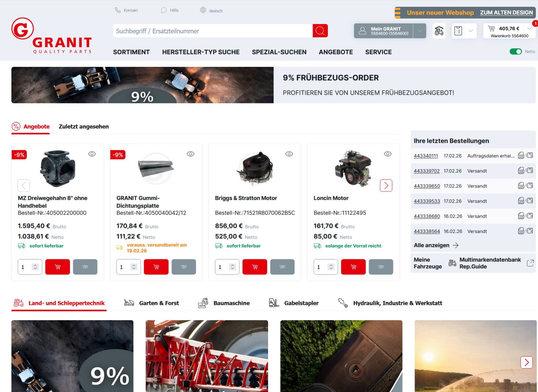Click the red search magnifier button
Screen dimensions: 538x392
click(x=320, y=31)
